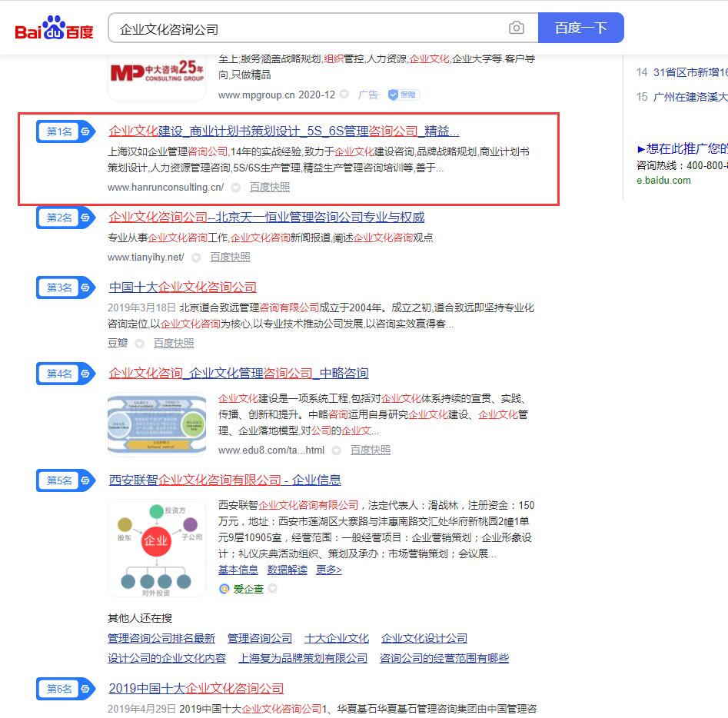The height and width of the screenshot is (718, 728).
Task: Click the 爱企查 source icon
Action: click(x=224, y=589)
